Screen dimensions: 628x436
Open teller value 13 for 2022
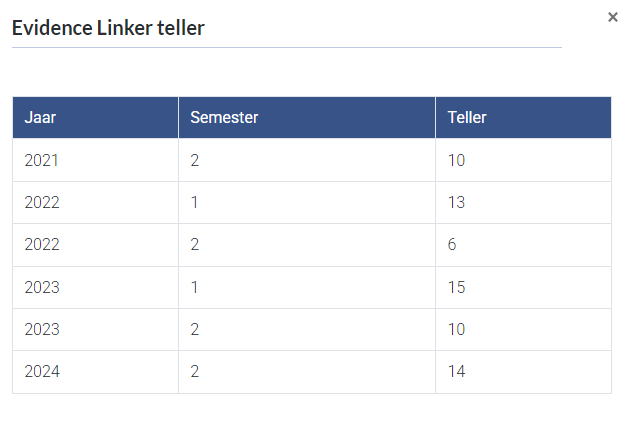(x=457, y=202)
